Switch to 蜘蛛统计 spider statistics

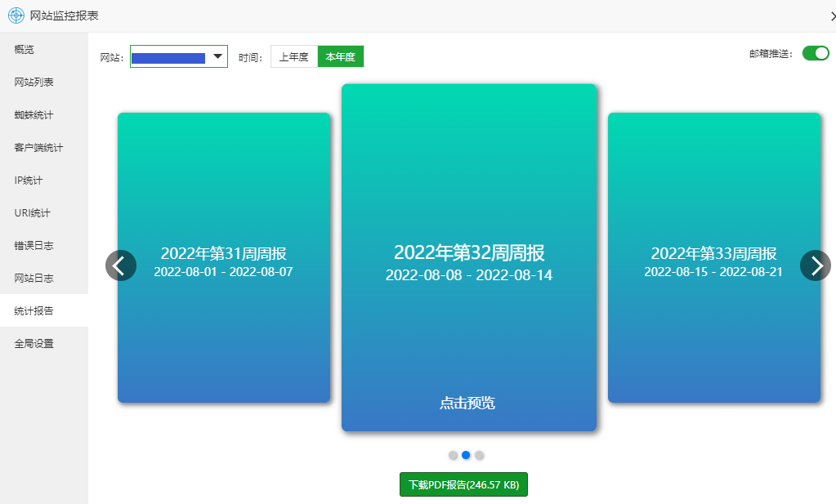tap(34, 114)
